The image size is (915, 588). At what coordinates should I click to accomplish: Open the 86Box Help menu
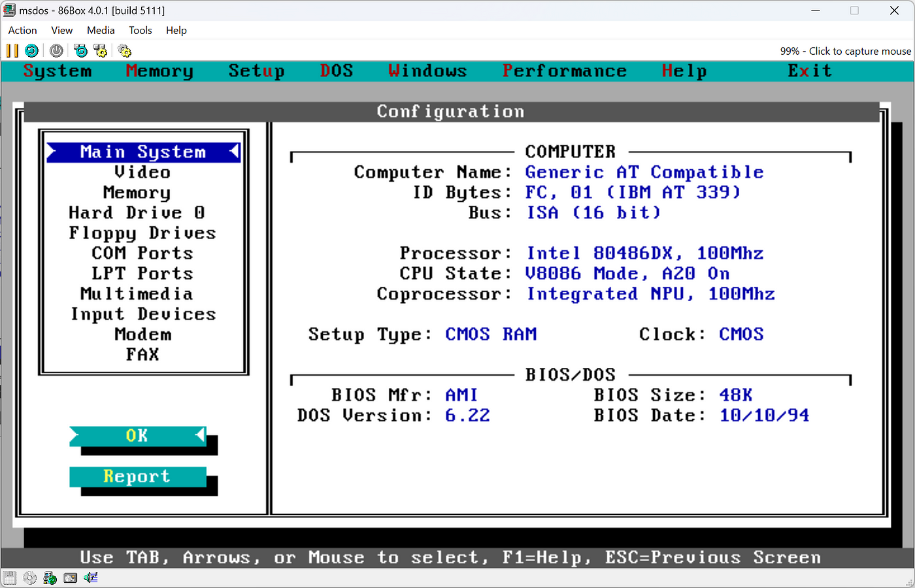pyautogui.click(x=176, y=30)
